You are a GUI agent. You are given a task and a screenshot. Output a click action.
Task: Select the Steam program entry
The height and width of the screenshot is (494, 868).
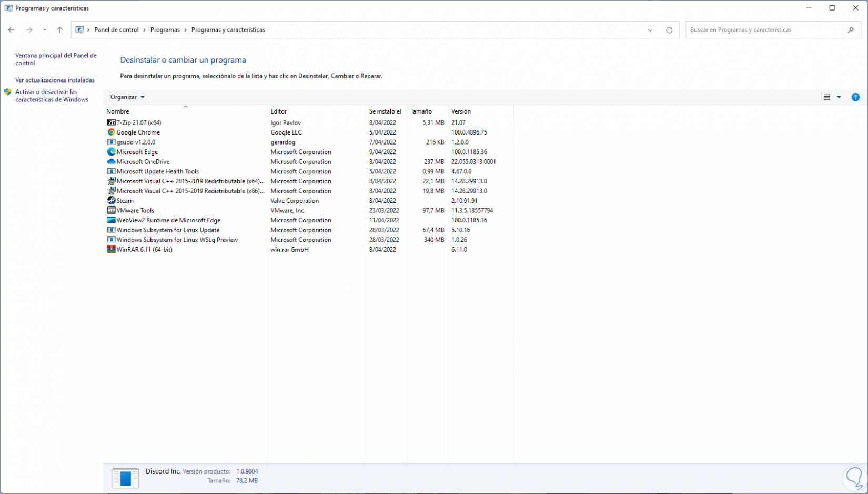[125, 201]
